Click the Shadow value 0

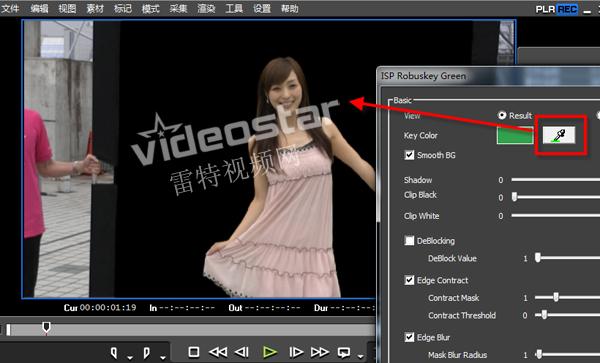coord(501,180)
